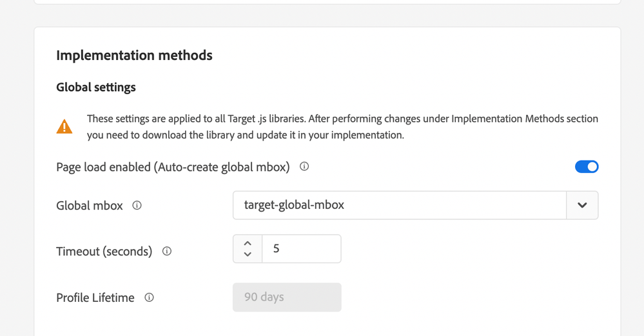Click info icon beside Page load enabled
The height and width of the screenshot is (336, 644).
pyautogui.click(x=304, y=166)
